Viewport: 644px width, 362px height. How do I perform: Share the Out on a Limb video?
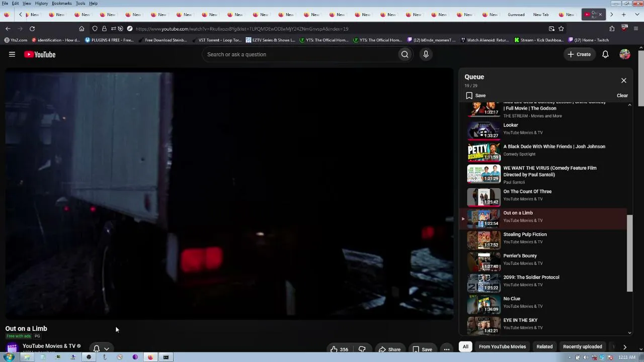tap(390, 349)
